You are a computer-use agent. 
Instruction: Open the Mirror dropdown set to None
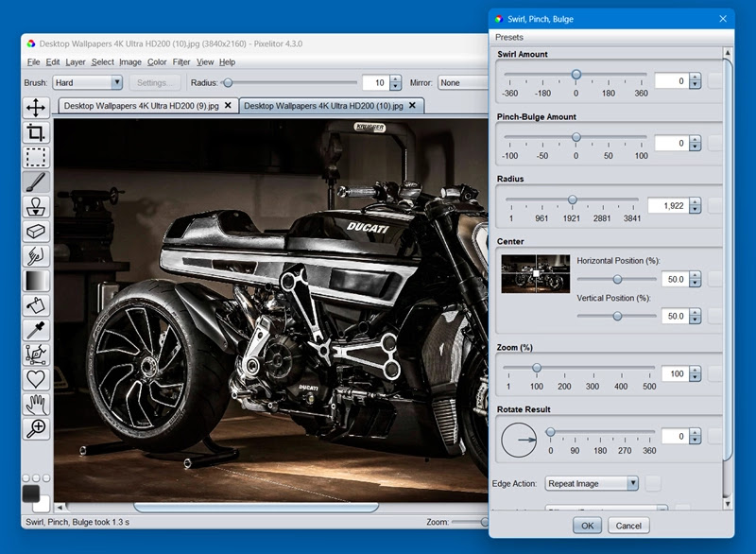[x=463, y=83]
